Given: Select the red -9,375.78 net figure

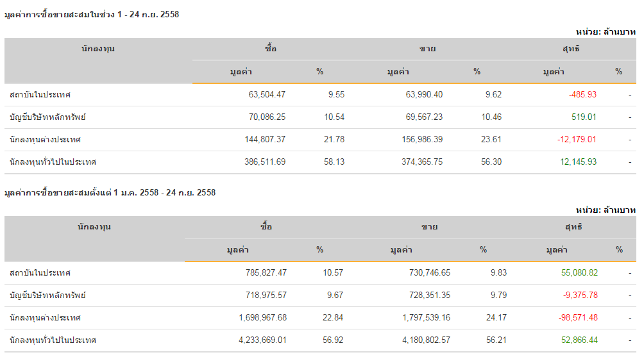Looking at the screenshot, I should tap(580, 295).
